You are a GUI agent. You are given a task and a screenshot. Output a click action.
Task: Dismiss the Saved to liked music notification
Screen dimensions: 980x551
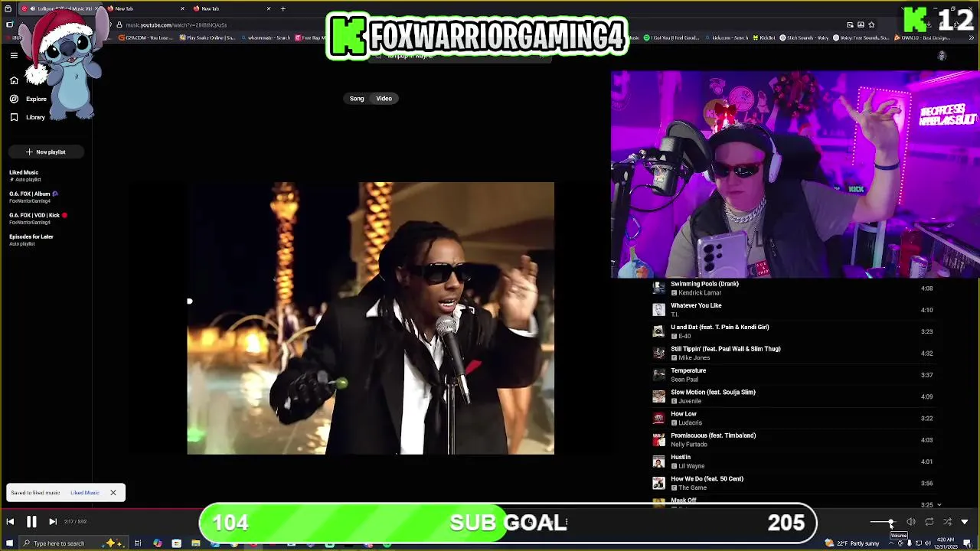click(x=113, y=493)
